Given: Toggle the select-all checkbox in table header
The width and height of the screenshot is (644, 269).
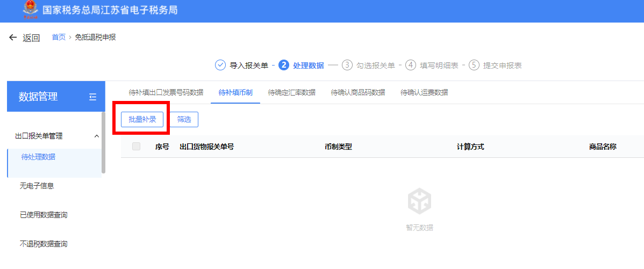Looking at the screenshot, I should pyautogui.click(x=136, y=147).
